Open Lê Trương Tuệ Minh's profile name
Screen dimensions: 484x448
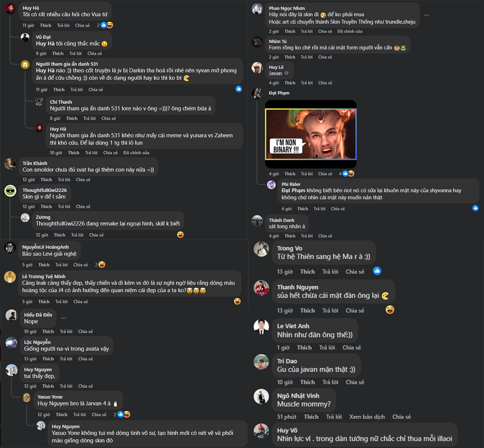point(44,276)
